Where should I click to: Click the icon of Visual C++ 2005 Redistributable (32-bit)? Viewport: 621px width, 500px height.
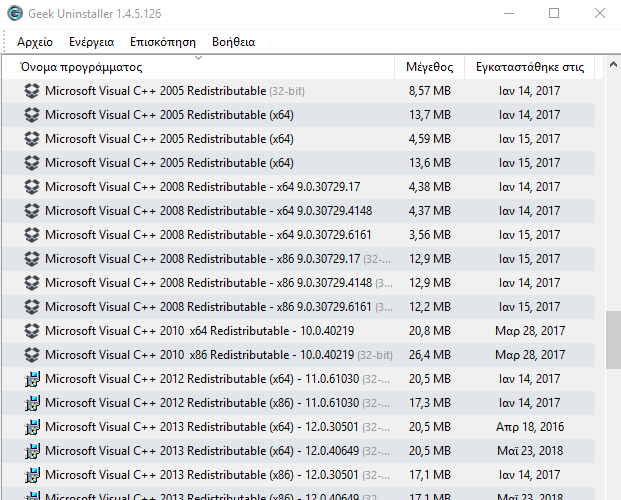click(x=32, y=91)
